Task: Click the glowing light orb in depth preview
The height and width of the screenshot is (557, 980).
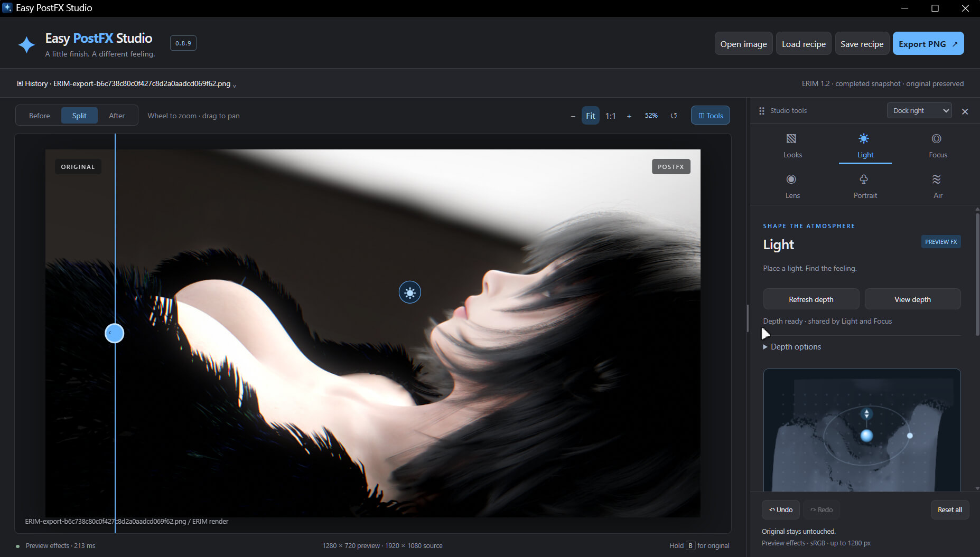Action: [866, 436]
